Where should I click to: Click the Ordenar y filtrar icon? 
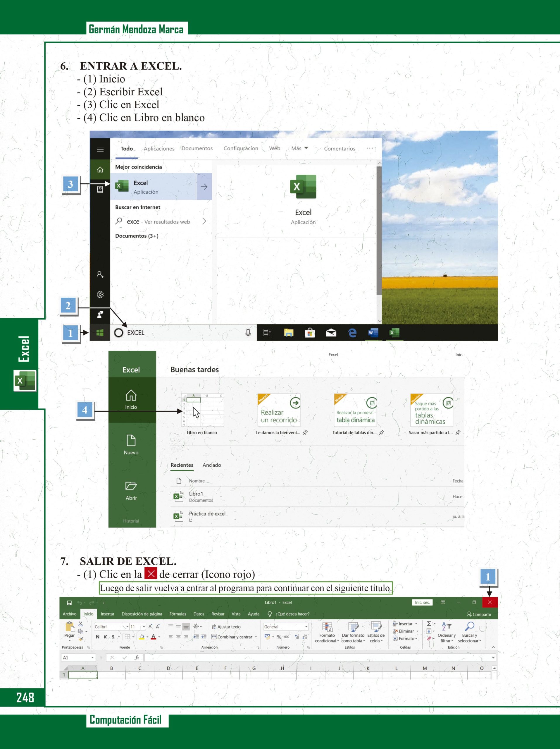pyautogui.click(x=446, y=627)
